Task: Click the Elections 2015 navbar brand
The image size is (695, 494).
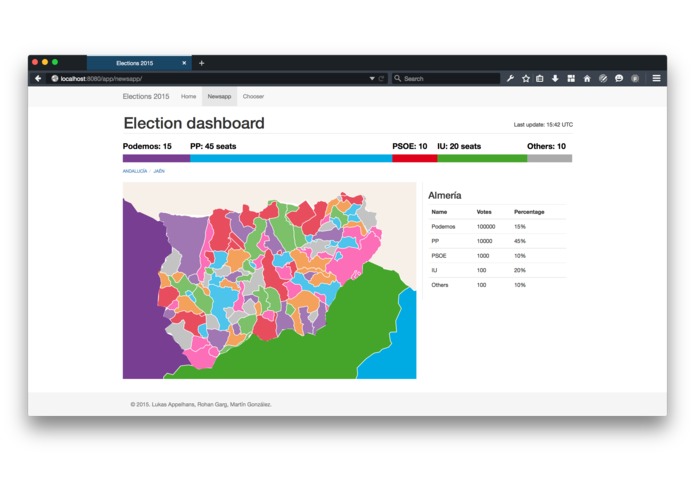Action: click(x=146, y=96)
